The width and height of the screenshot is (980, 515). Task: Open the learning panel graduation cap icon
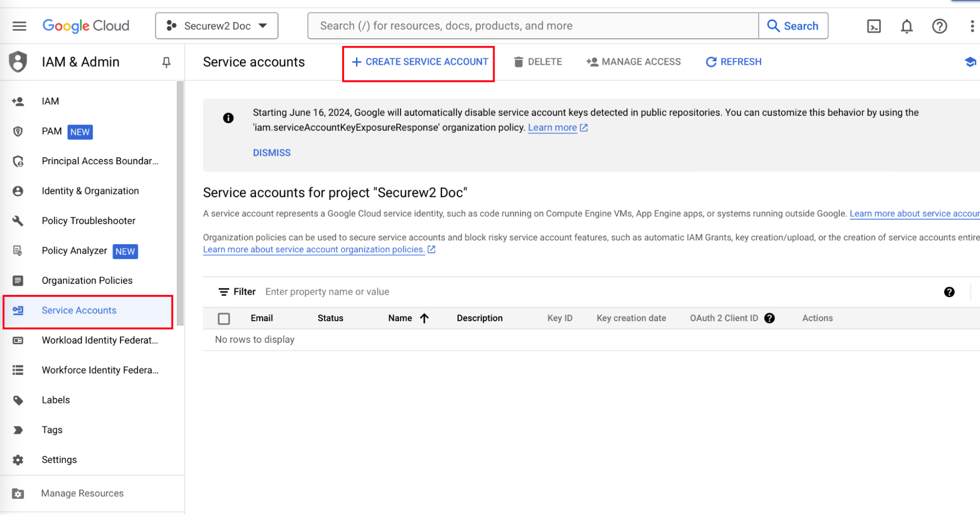[970, 62]
